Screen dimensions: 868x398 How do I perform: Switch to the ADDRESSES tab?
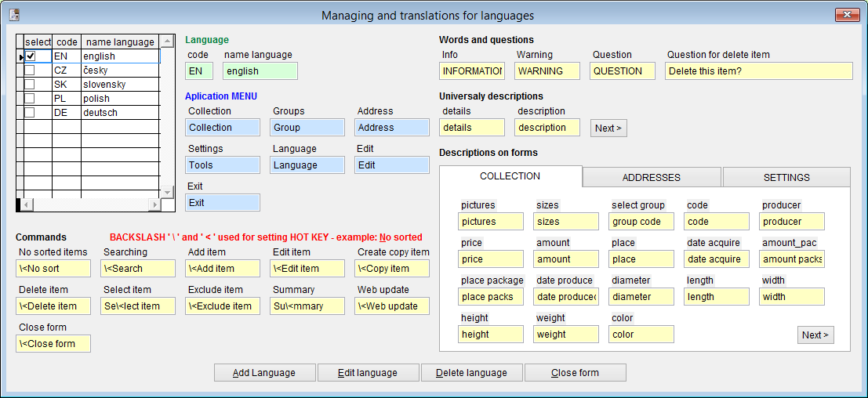click(651, 178)
